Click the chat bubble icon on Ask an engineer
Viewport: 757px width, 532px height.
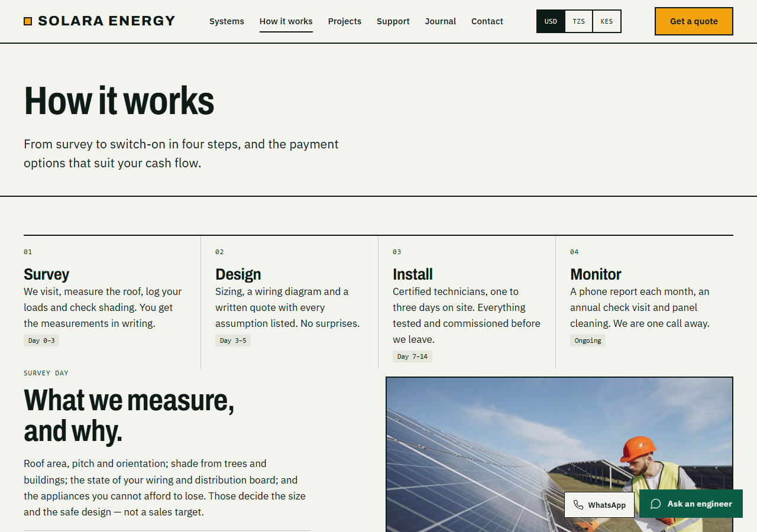[x=655, y=504]
